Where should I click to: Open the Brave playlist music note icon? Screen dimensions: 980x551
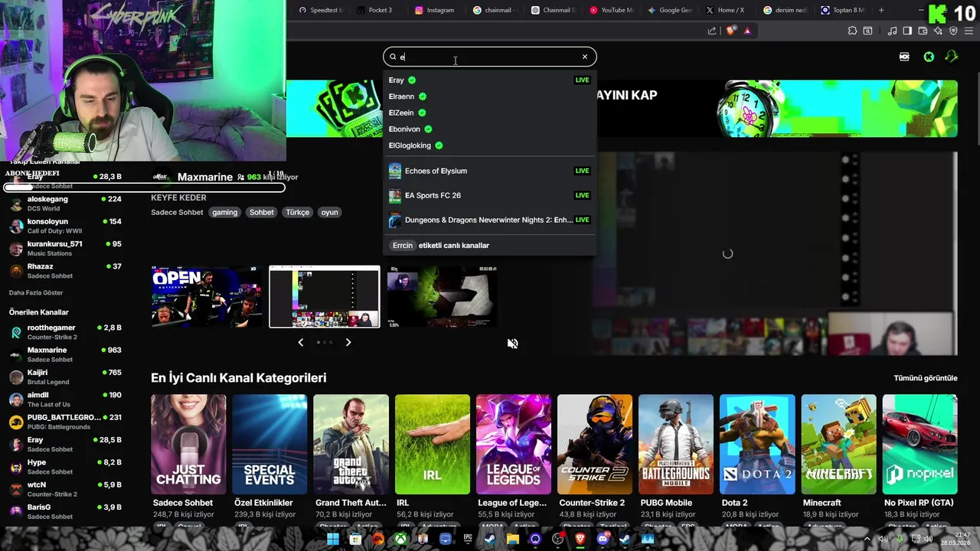[892, 31]
